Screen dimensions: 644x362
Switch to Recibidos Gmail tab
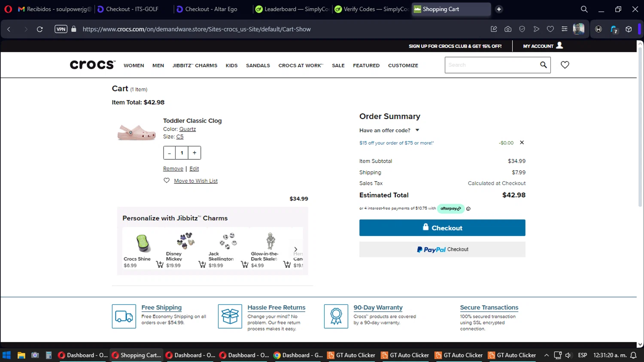[55, 9]
